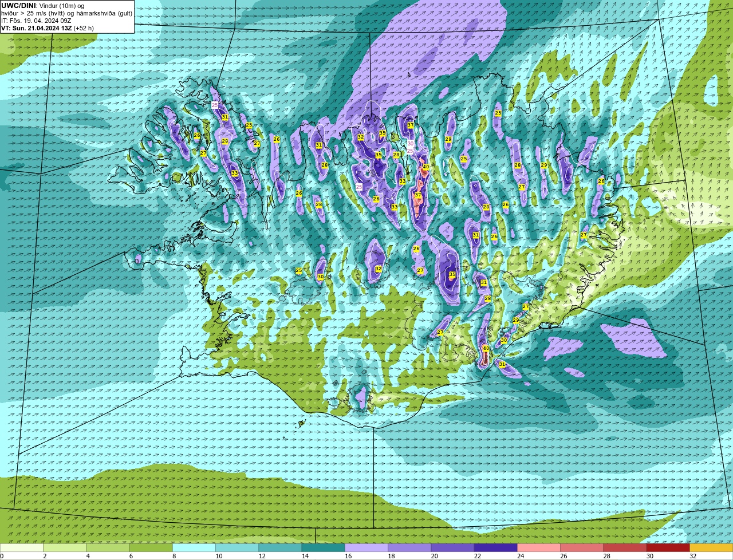The width and height of the screenshot is (733, 560).
Task: Click the 26–28 m/s salmon legend swatch
Action: (582, 548)
